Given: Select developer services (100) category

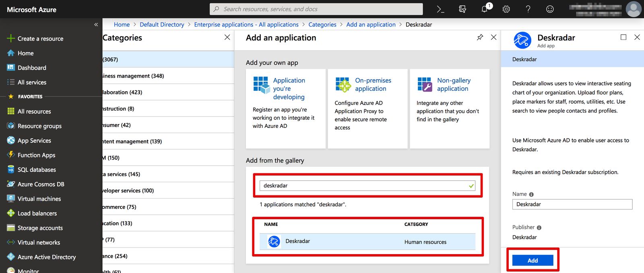Looking at the screenshot, I should click(x=168, y=191).
